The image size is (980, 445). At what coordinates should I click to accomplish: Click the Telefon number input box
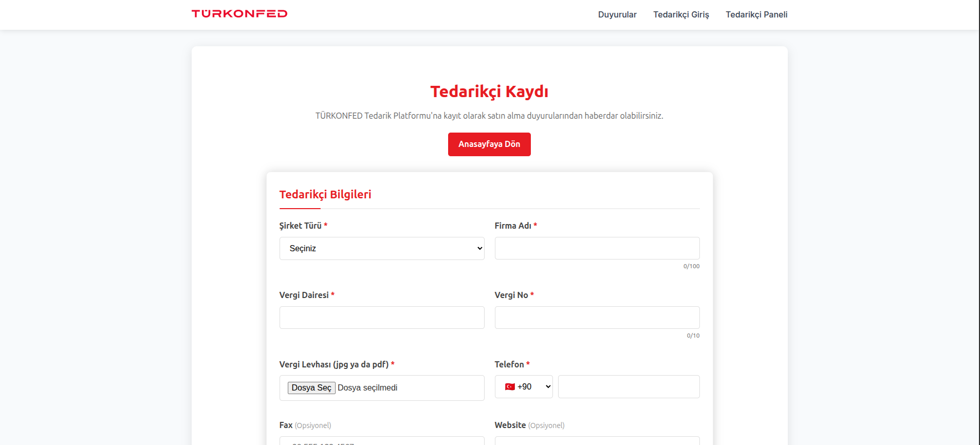[x=628, y=387]
